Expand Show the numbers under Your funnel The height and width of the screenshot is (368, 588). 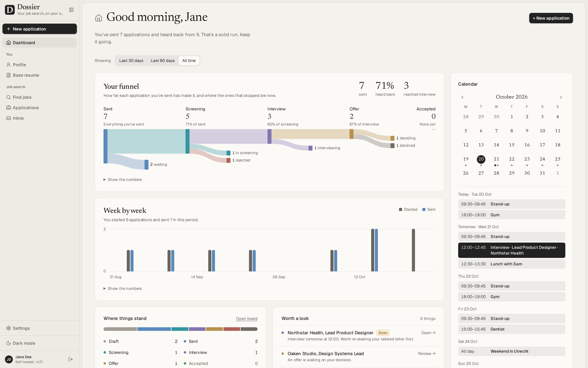[x=123, y=180]
